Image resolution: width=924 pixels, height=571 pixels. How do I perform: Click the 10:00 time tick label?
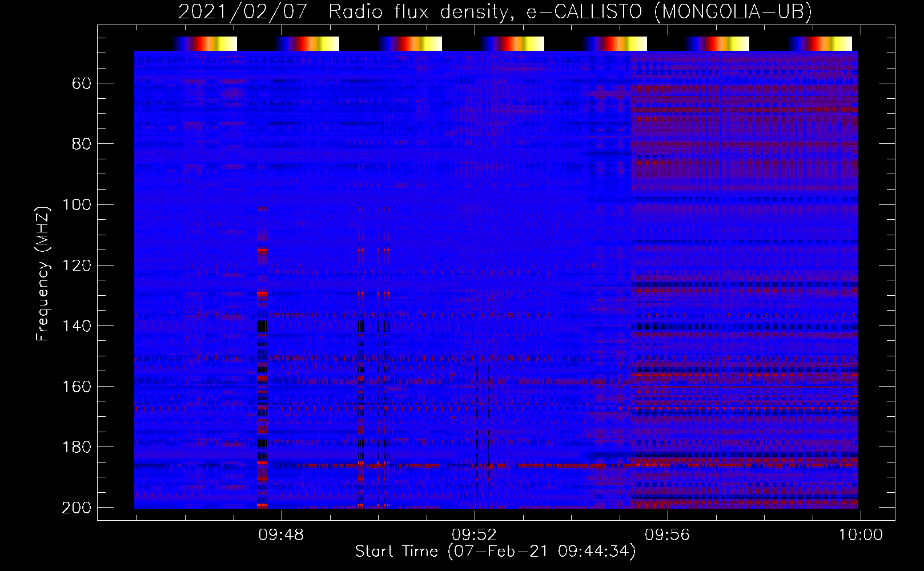coord(860,535)
